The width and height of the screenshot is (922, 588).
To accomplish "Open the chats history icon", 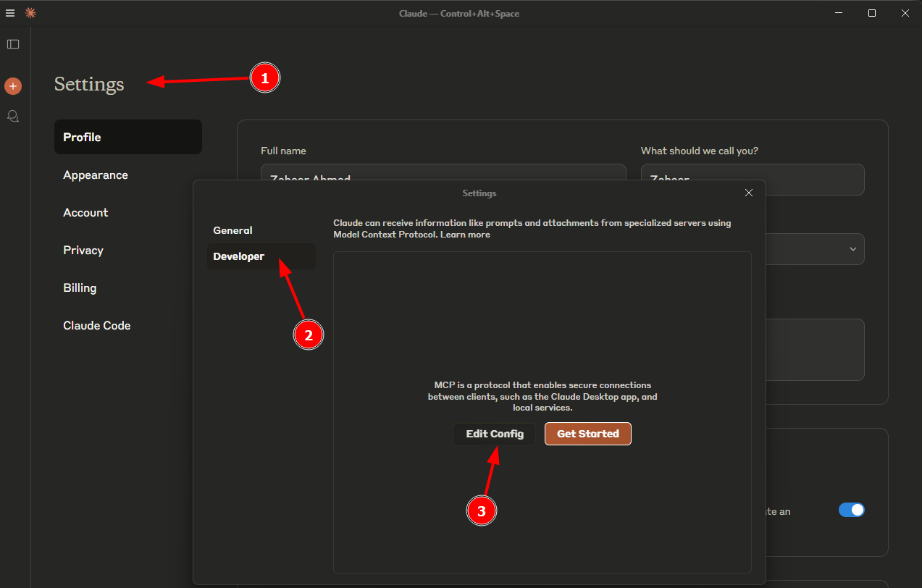I will click(x=13, y=116).
